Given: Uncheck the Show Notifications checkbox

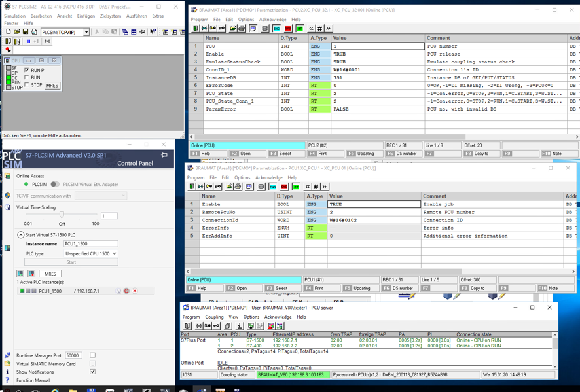Looking at the screenshot, I should click(92, 372).
